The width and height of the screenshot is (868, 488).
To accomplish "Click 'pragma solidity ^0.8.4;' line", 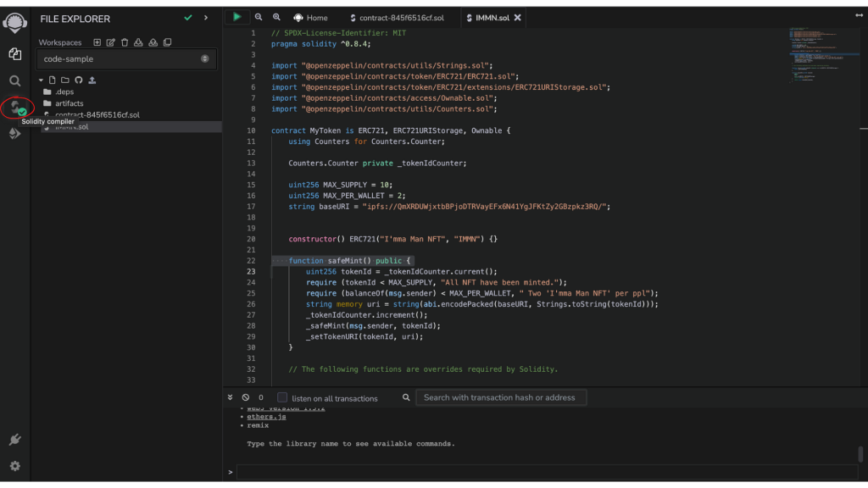I will coord(321,44).
